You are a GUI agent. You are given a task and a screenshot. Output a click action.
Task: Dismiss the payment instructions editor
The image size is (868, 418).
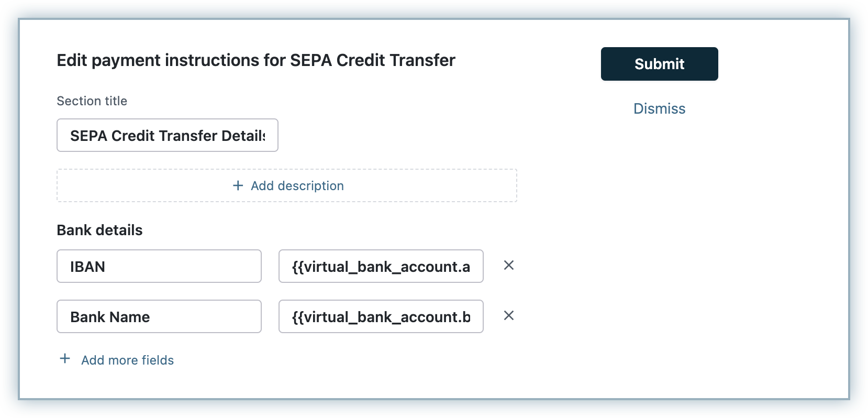(659, 108)
